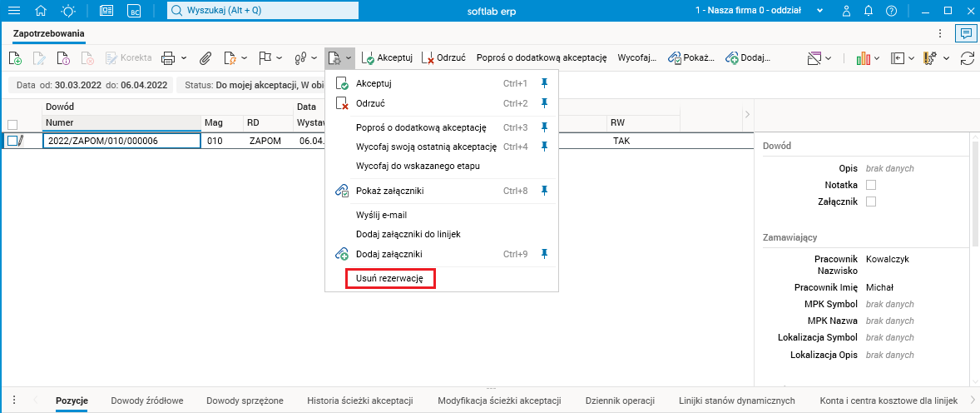Add a new document icon

[x=15, y=58]
